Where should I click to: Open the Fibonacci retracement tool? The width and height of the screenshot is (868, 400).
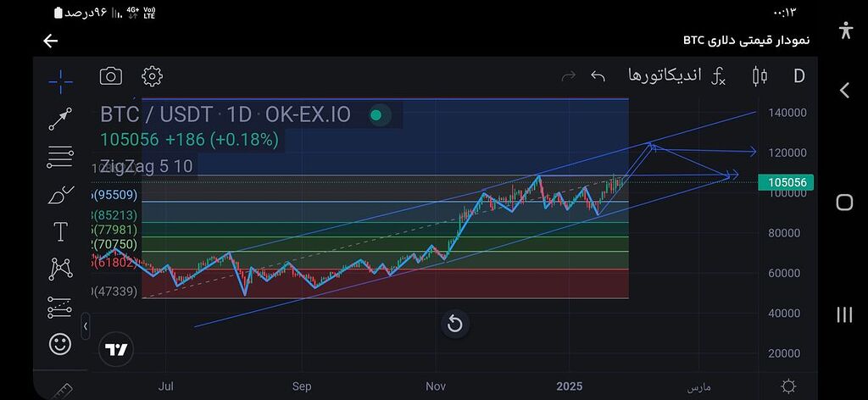pos(60,157)
